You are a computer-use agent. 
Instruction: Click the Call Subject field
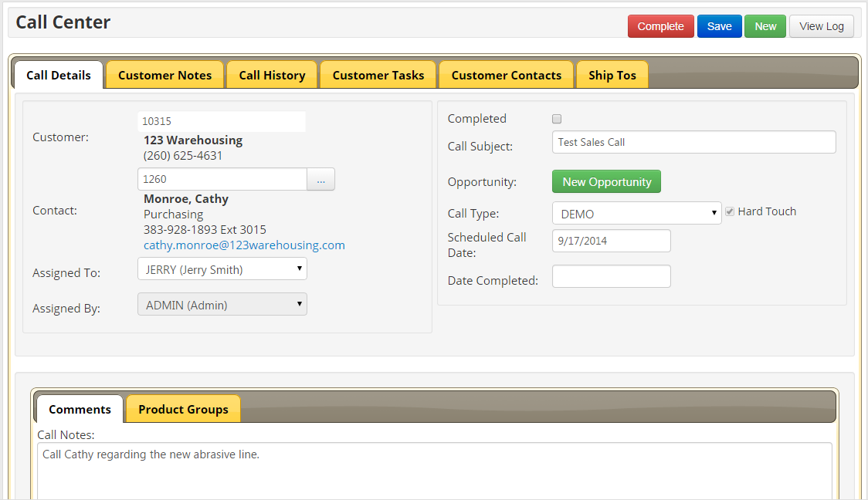(x=694, y=142)
